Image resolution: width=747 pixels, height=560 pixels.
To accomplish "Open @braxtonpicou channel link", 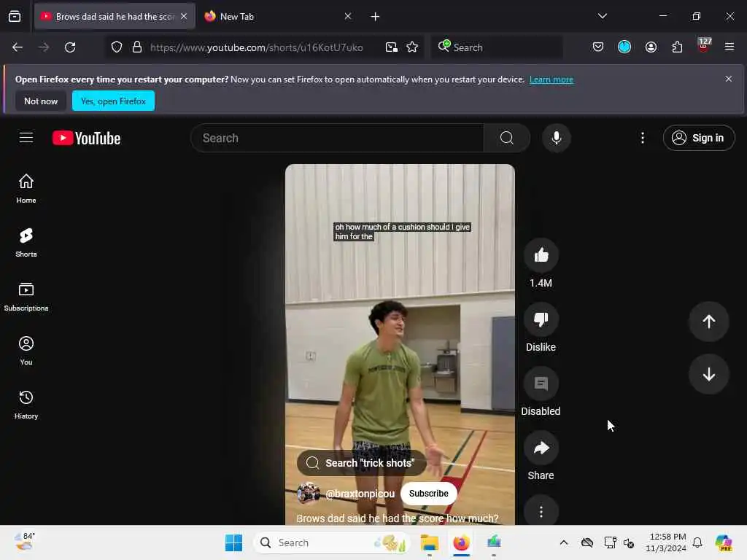I will pos(360,494).
